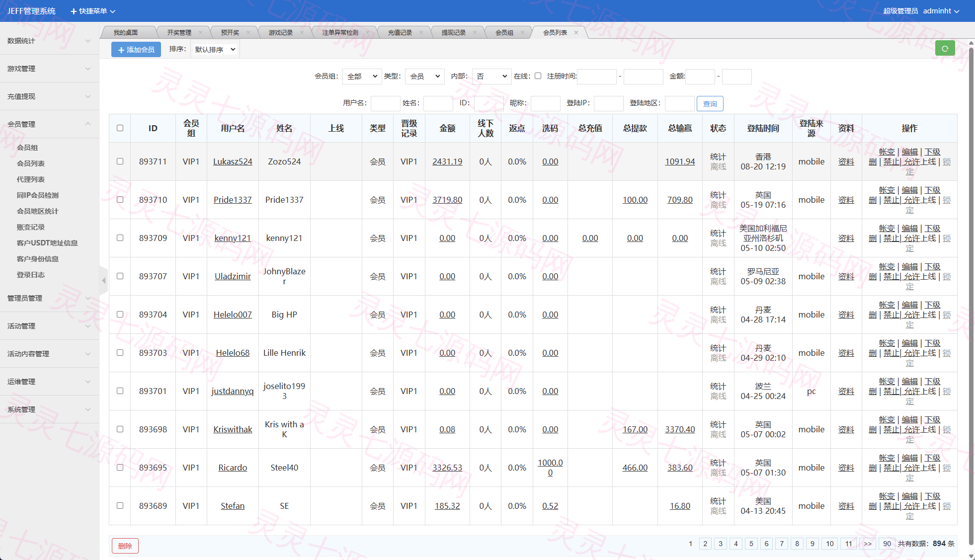This screenshot has width=975, height=560.
Task: Expand 数据统计 in the sidebar
Action: (x=49, y=41)
